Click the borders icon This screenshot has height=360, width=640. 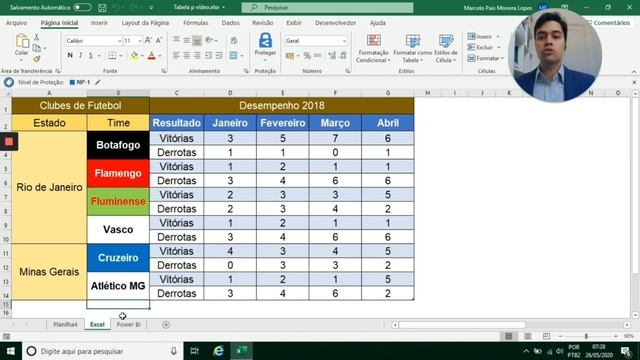(x=112, y=56)
